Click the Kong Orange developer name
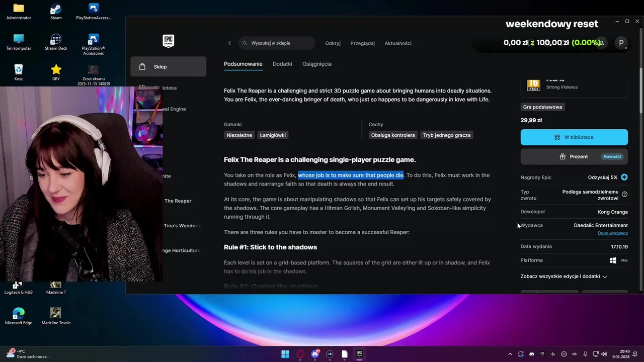The height and width of the screenshot is (362, 644). tap(613, 212)
